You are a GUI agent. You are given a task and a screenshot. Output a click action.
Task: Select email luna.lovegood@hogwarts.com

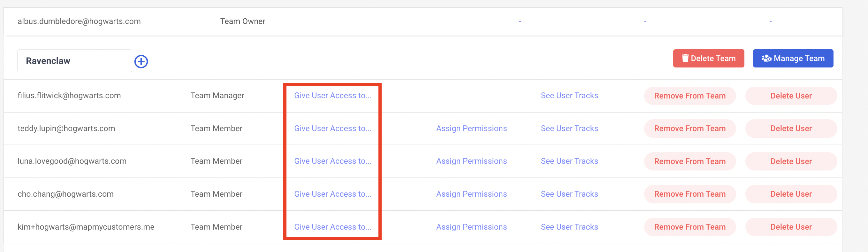point(72,161)
